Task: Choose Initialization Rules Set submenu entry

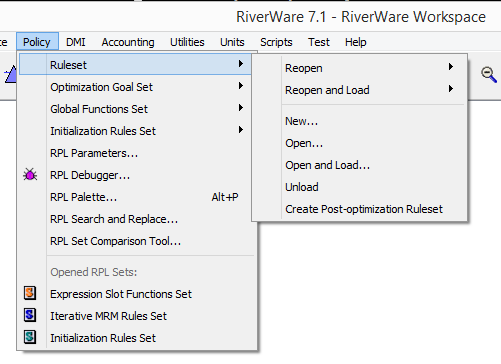Action: (135, 131)
